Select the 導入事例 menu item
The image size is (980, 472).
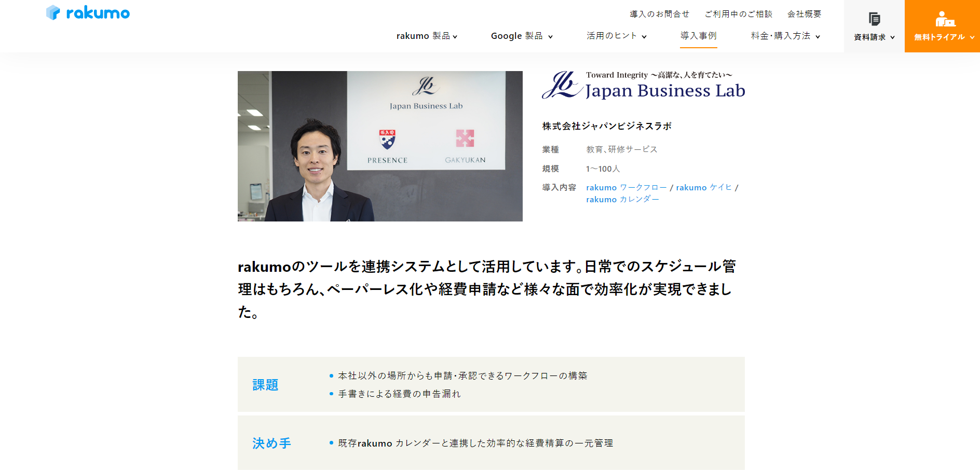pyautogui.click(x=698, y=36)
